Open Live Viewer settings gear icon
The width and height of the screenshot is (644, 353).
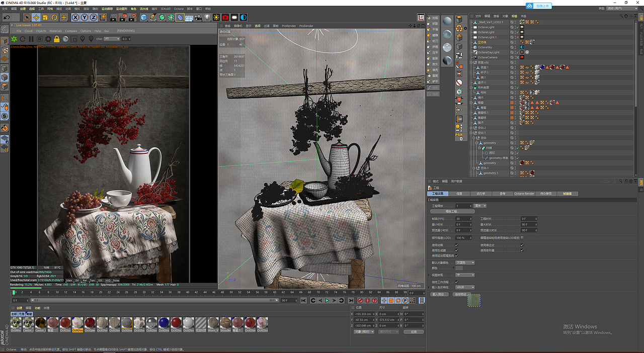tap(48, 39)
